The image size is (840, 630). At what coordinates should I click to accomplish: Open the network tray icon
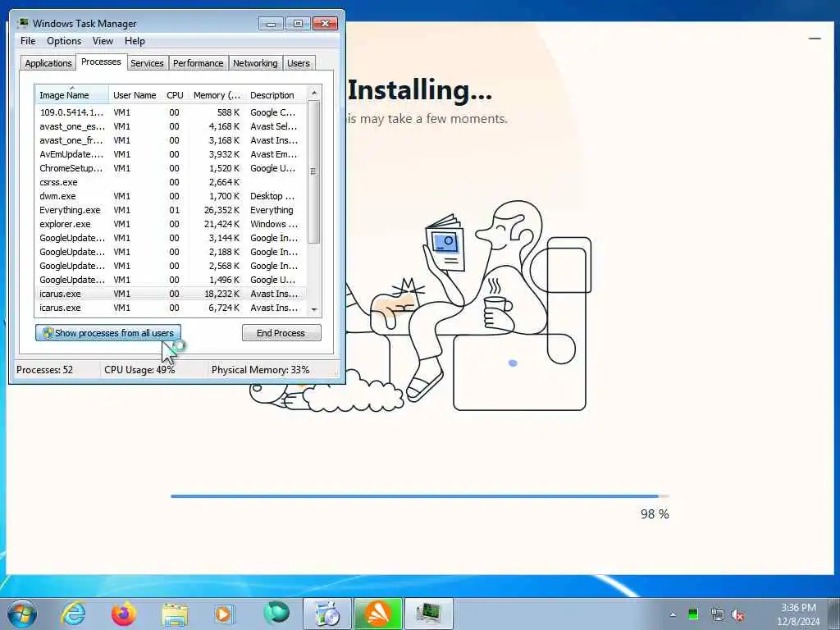click(x=717, y=614)
